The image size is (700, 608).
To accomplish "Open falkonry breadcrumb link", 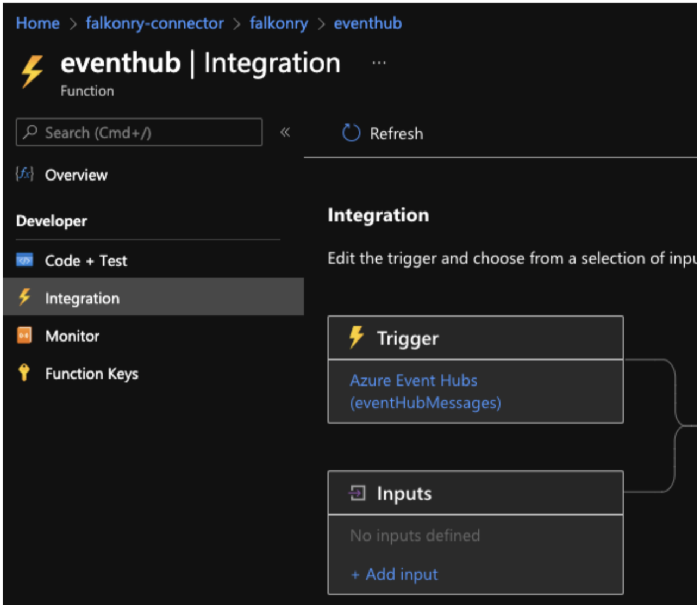I will [278, 23].
